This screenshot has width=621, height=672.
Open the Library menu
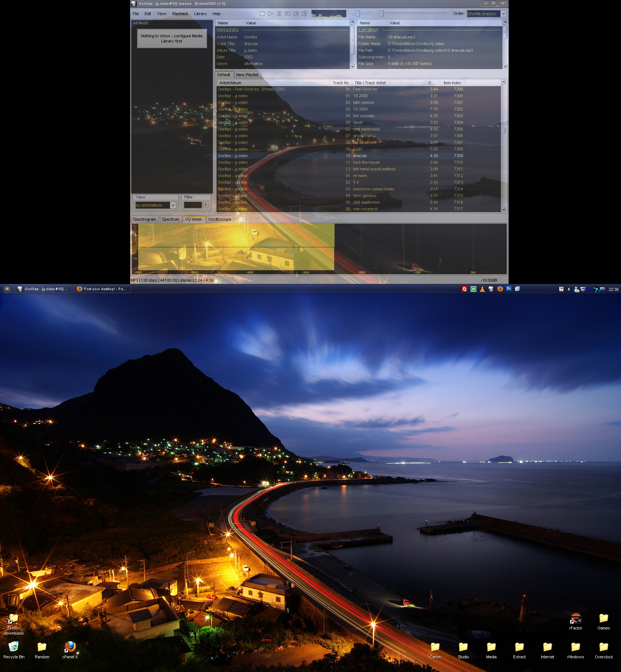point(200,14)
